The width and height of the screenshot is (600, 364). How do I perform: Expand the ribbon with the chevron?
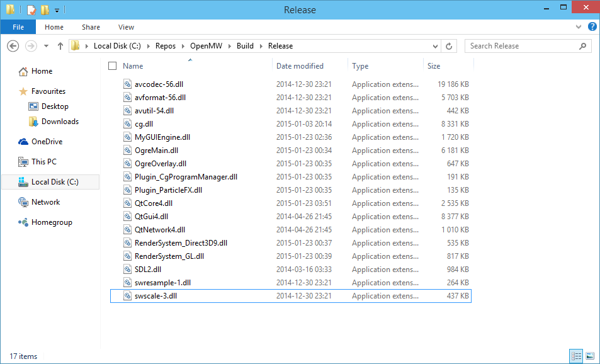pos(578,26)
